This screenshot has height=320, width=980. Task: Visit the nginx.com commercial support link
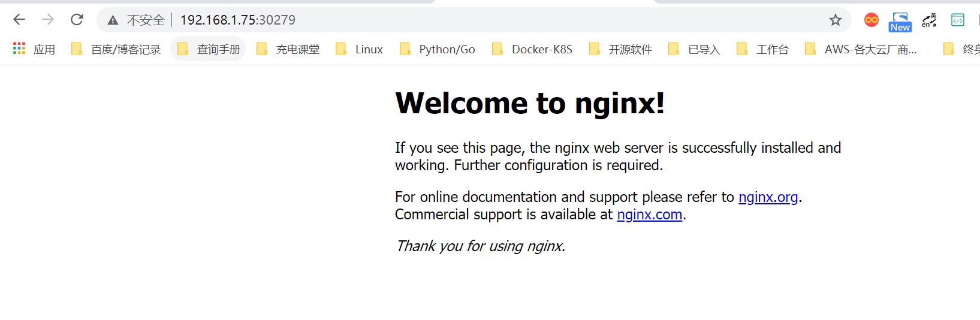pyautogui.click(x=650, y=215)
